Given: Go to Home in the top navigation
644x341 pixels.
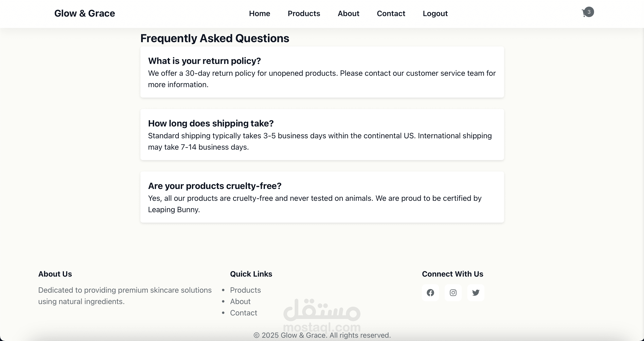Looking at the screenshot, I should click(259, 13).
